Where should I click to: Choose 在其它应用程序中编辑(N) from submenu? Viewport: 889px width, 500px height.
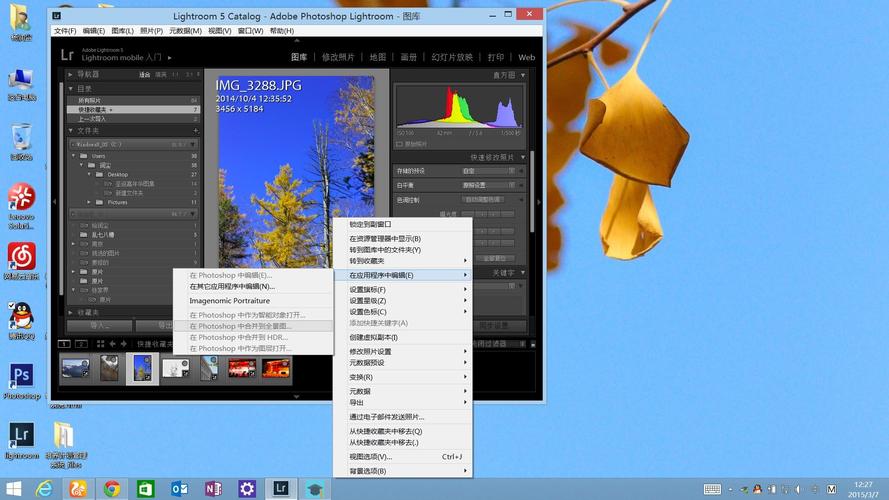tap(253, 287)
